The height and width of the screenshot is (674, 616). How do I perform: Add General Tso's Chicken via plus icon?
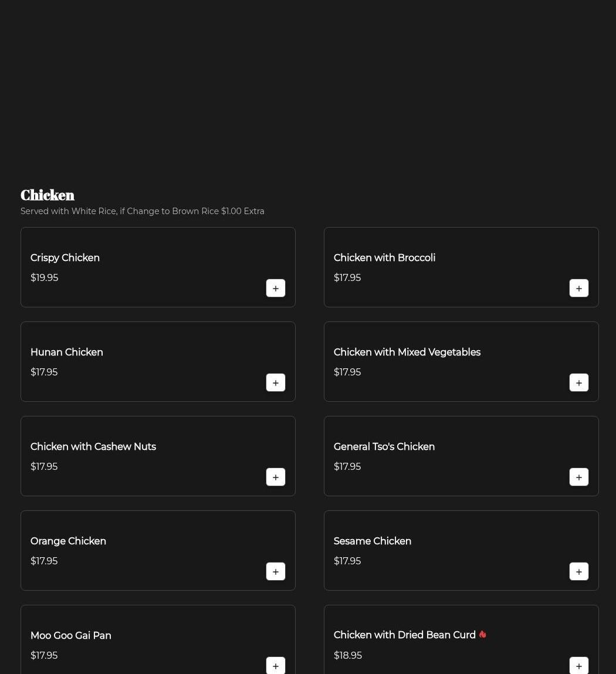[578, 477]
